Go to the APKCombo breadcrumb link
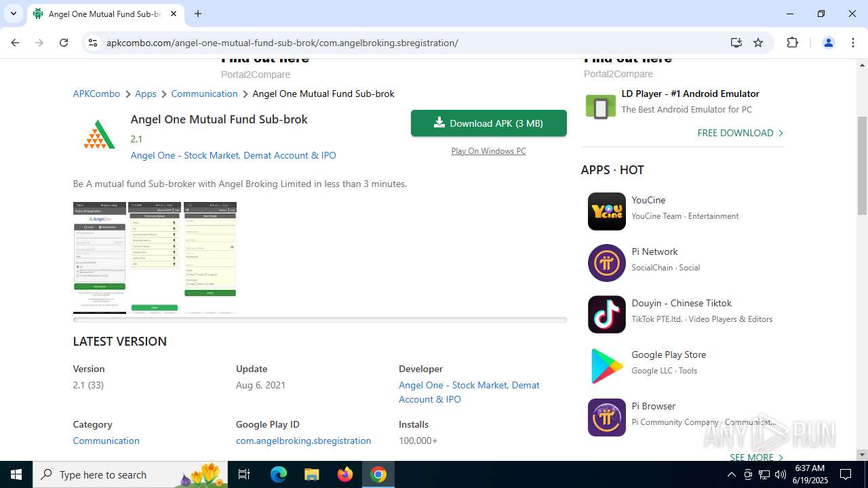The width and height of the screenshot is (868, 488). pyautogui.click(x=96, y=94)
